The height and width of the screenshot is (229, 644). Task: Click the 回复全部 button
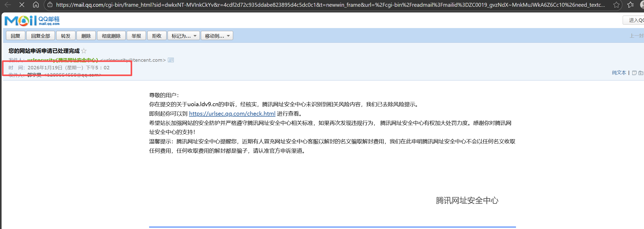[41, 36]
